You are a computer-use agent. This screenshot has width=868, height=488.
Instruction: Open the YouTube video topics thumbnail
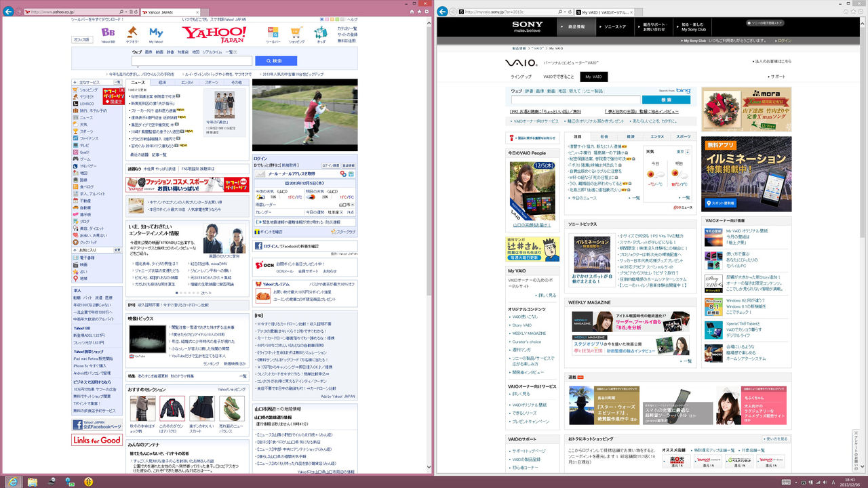146,340
